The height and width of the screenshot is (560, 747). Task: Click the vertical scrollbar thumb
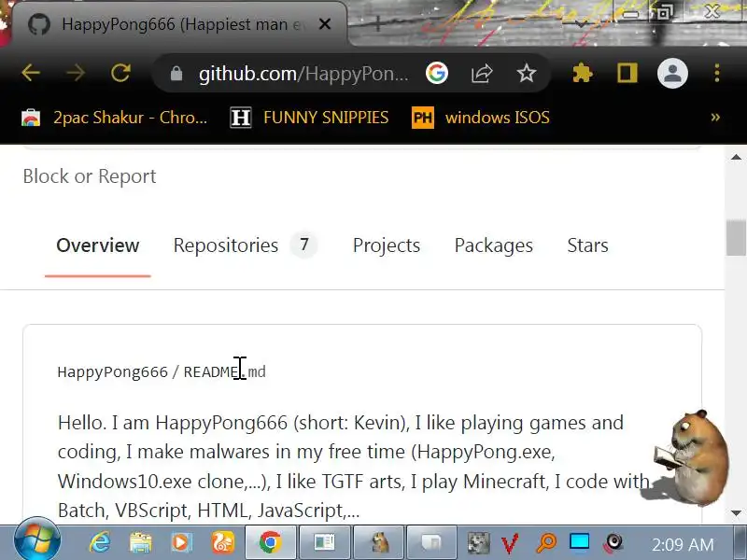[736, 238]
